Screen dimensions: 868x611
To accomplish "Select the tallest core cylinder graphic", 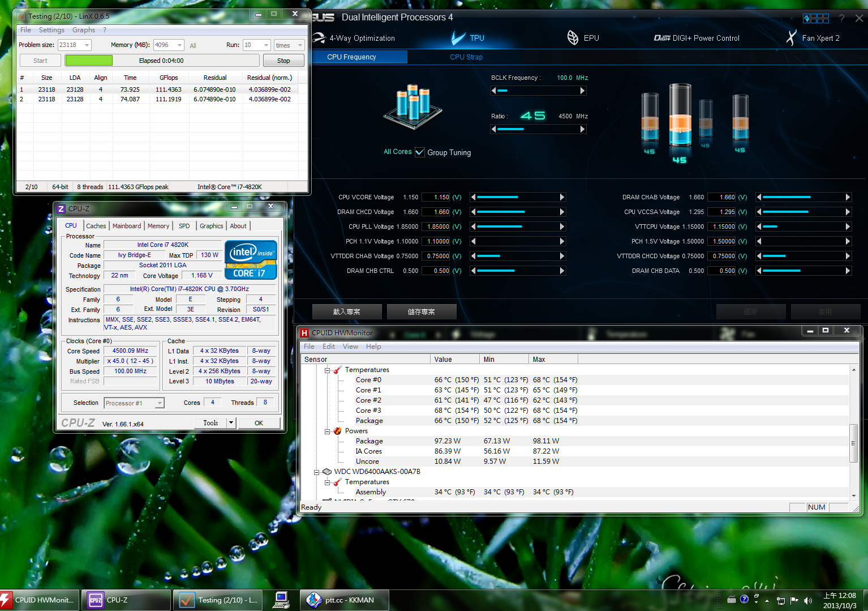I will (680, 116).
